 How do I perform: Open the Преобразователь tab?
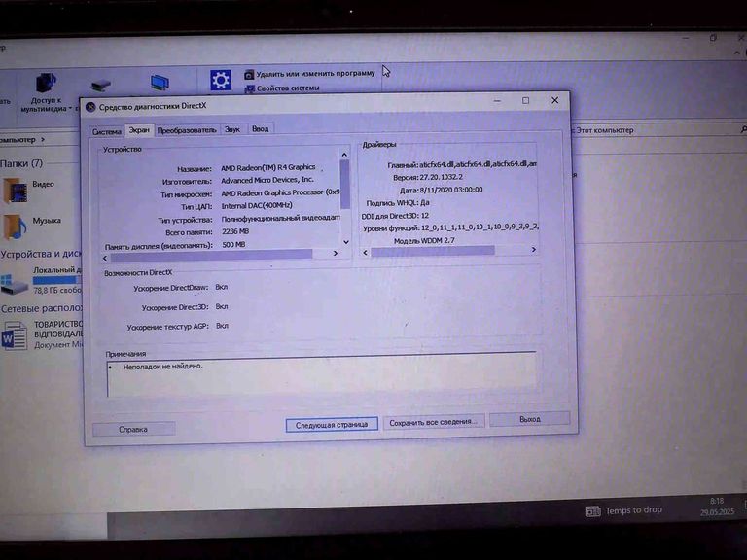[x=187, y=130]
